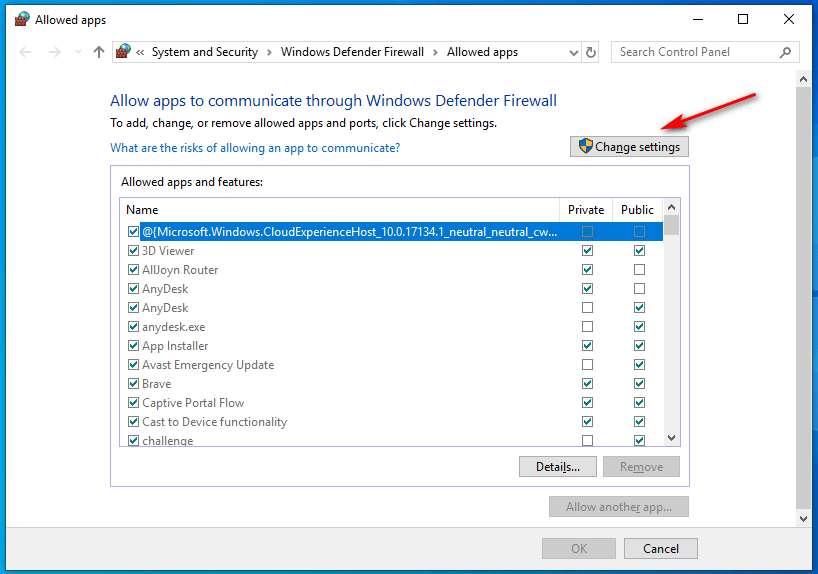Click the window scroll down arrow
The height and width of the screenshot is (574, 818).
coord(803,519)
